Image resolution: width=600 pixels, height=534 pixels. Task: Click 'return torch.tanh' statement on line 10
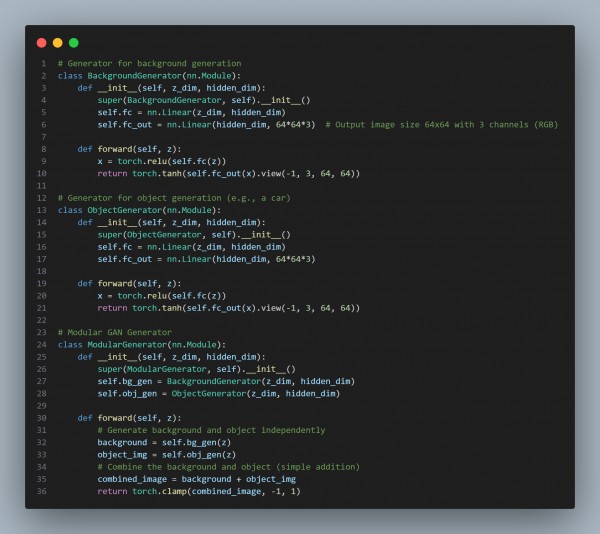click(139, 174)
